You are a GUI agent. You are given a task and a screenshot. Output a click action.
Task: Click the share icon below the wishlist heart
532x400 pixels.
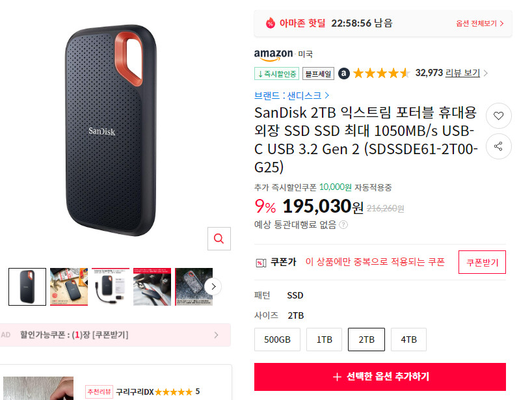tap(498, 146)
